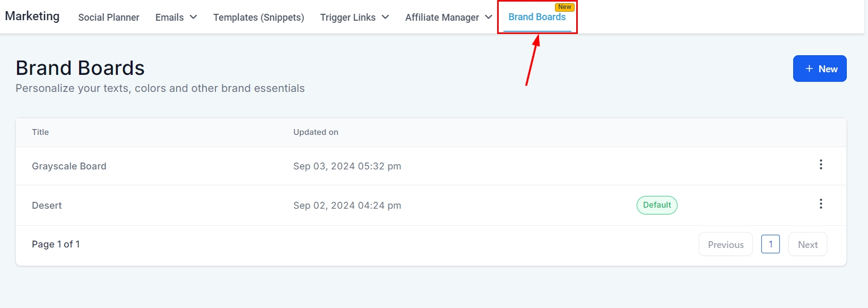
Task: Click the blue New button
Action: click(820, 69)
